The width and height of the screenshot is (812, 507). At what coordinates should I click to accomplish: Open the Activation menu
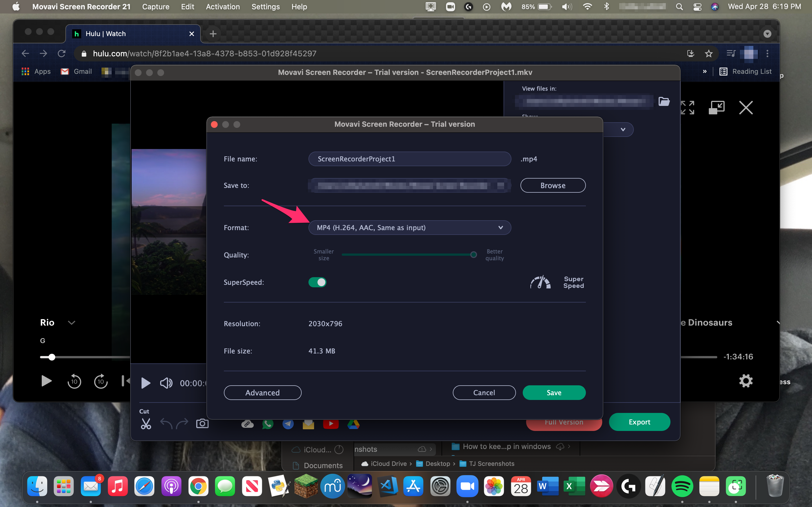pos(223,7)
